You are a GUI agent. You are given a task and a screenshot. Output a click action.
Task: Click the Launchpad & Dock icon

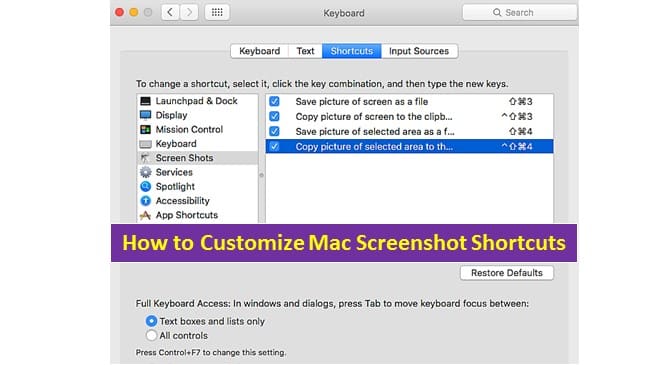[146, 101]
